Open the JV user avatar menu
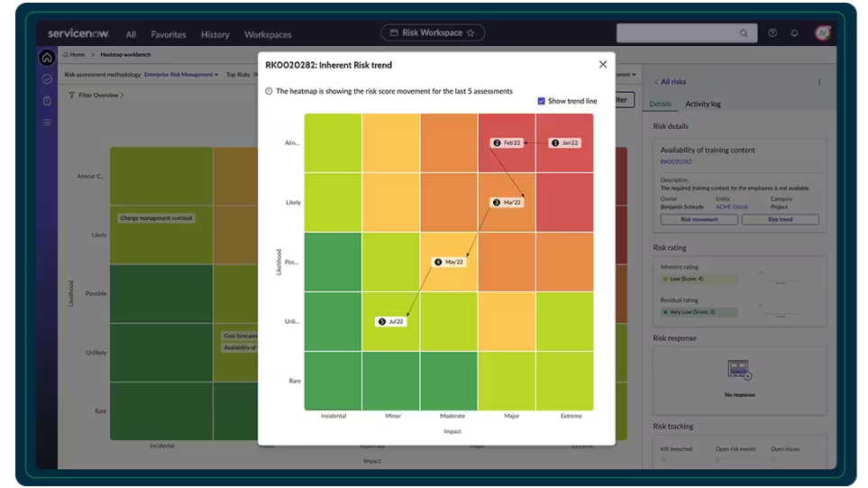 822,33
